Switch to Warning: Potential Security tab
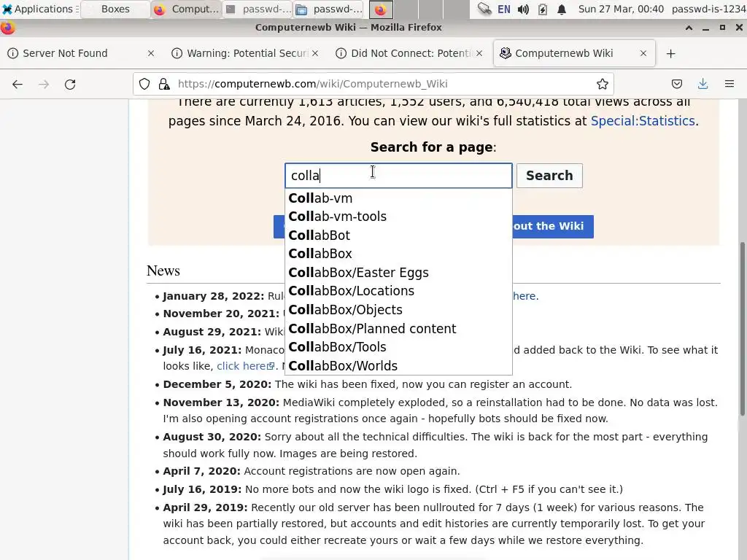 point(247,53)
